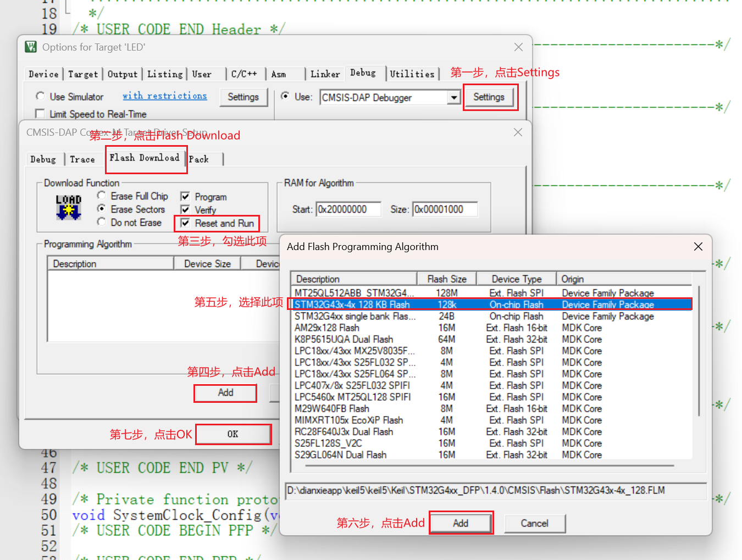
Task: Select LPC407x/8x S25FL032 SPIFI row
Action: [x=491, y=385]
